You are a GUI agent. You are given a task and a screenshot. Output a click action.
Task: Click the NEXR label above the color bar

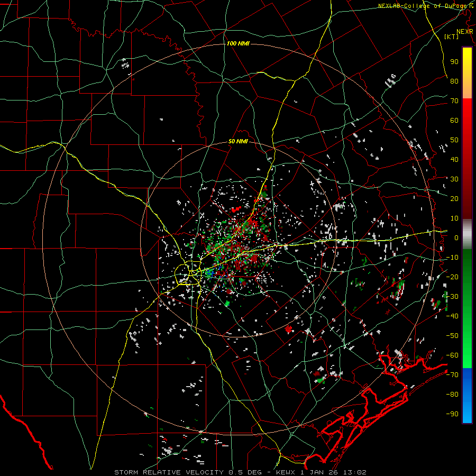pyautogui.click(x=465, y=32)
